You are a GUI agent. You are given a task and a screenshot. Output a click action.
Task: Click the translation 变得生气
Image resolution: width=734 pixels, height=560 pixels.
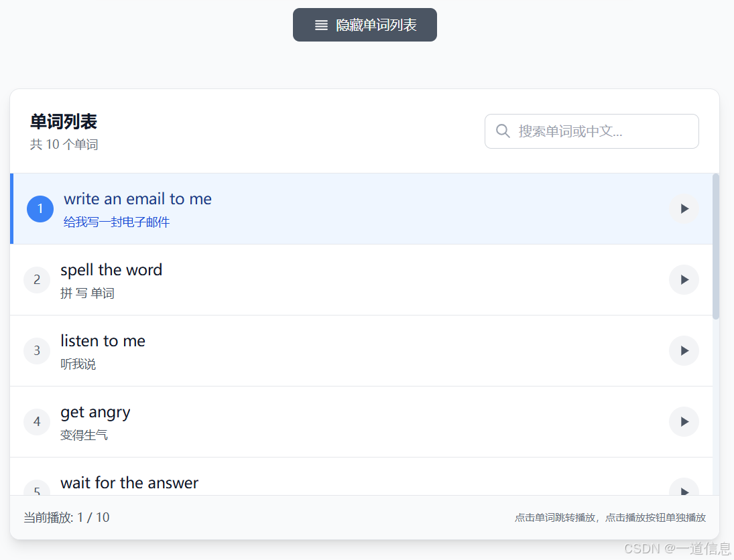84,435
